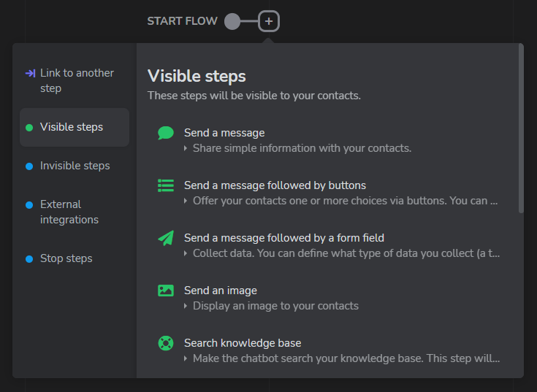The width and height of the screenshot is (537, 392).
Task: Click the green picture icon for Send an image
Action: click(166, 291)
